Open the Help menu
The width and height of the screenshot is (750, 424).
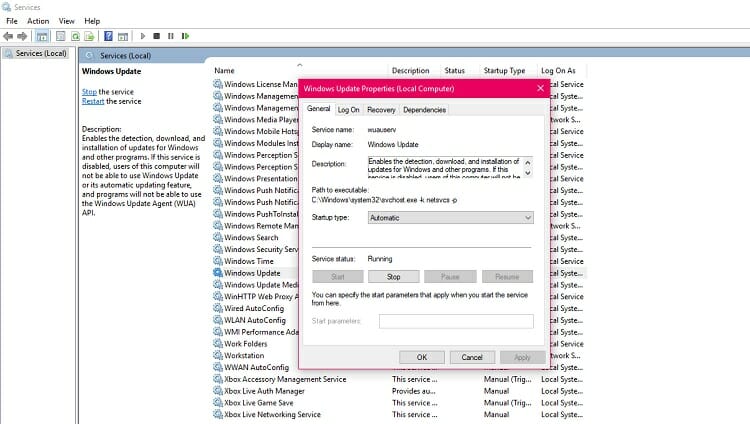(x=92, y=21)
